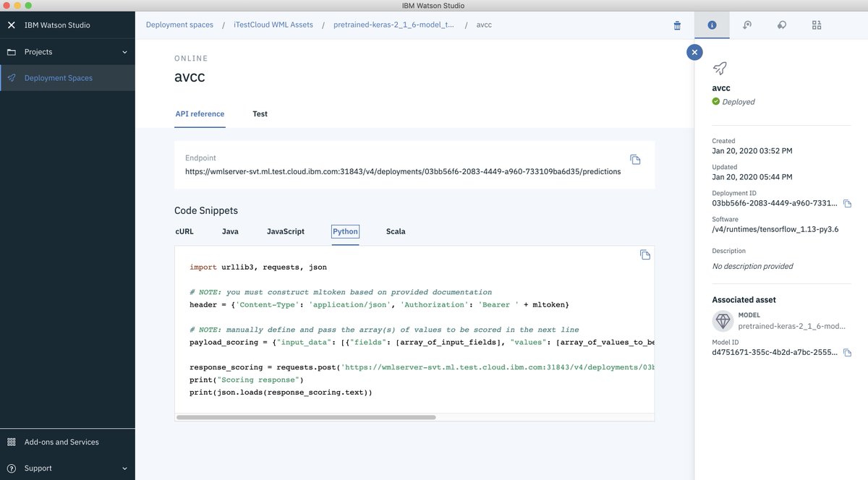Open the key access panel icon

point(747,25)
